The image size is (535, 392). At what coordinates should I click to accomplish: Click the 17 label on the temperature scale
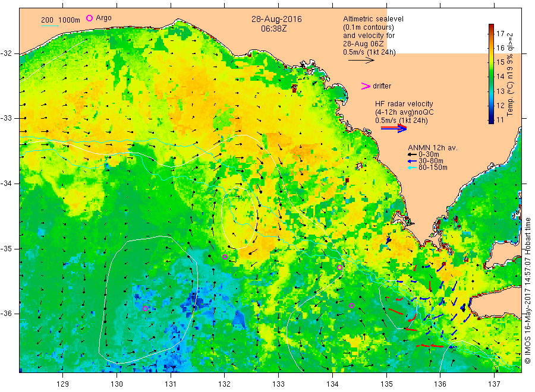500,33
